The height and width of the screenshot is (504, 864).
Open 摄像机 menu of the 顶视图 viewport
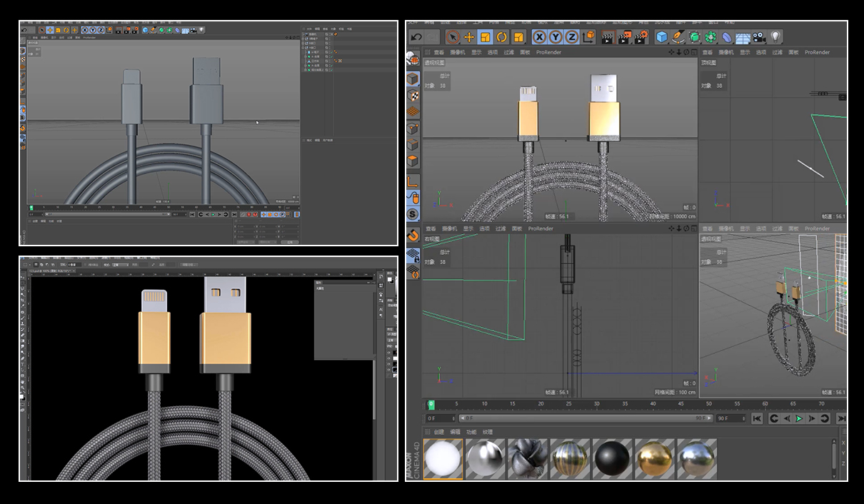point(726,52)
